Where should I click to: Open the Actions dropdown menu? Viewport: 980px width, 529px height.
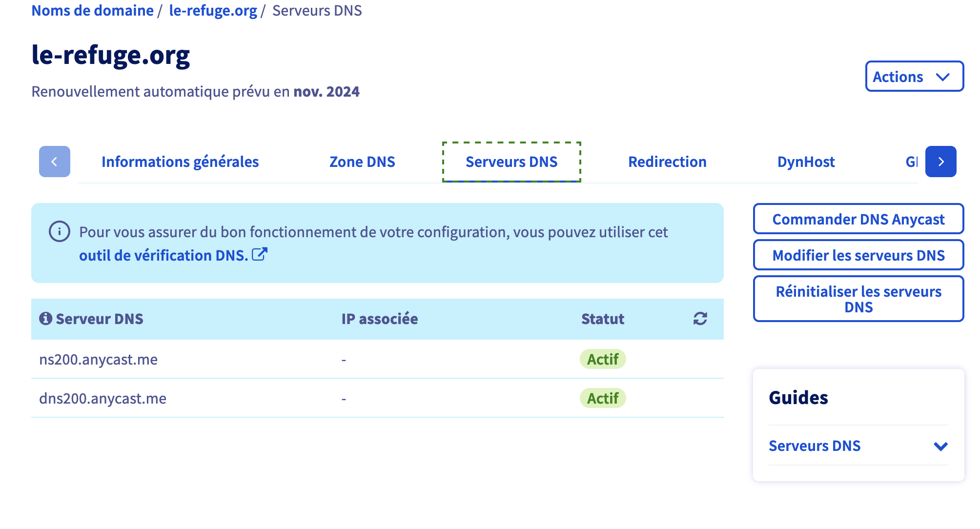pyautogui.click(x=915, y=76)
